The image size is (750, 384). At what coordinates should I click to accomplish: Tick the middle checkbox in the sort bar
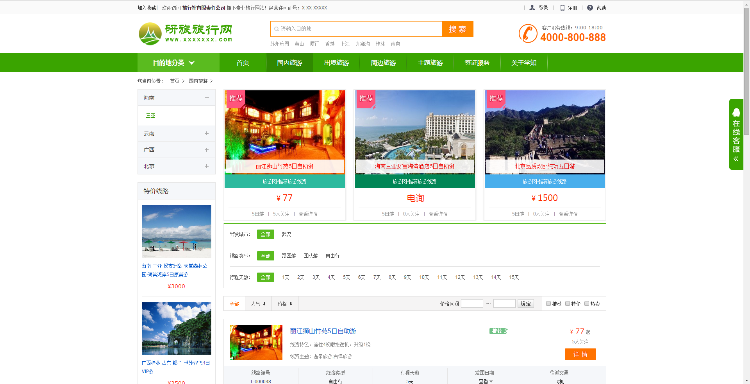pyautogui.click(x=567, y=303)
